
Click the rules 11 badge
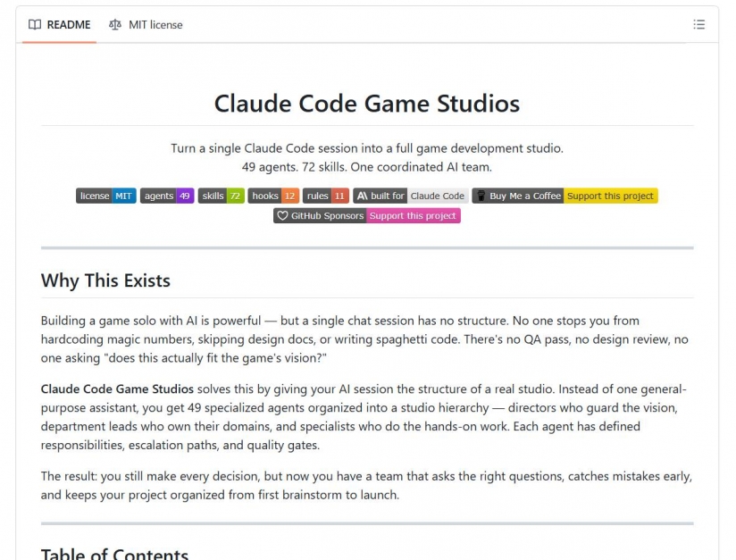click(326, 196)
